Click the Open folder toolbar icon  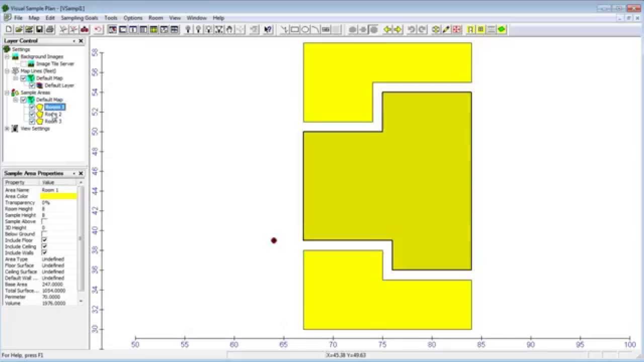(19, 30)
